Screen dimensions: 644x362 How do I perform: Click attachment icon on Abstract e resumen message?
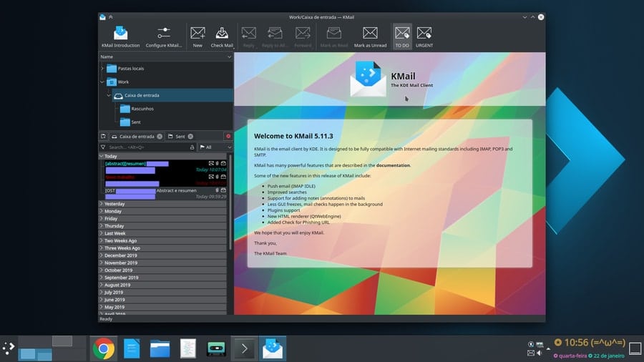(218, 190)
